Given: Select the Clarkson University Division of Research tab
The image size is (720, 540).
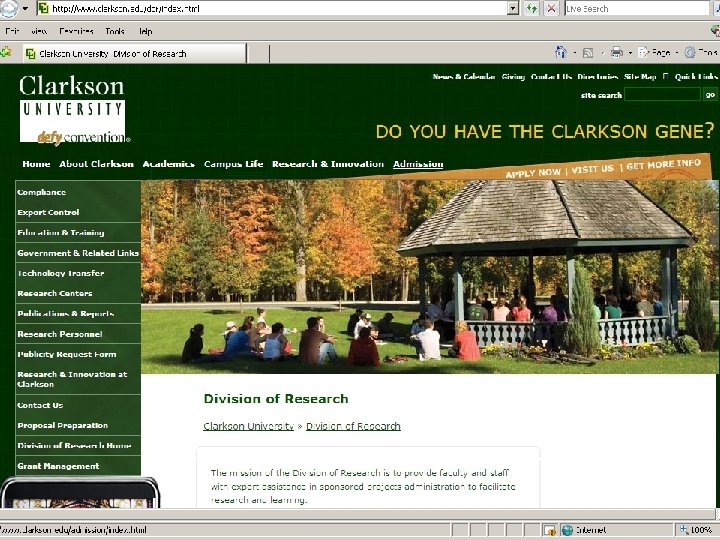Looking at the screenshot, I should tap(135, 54).
